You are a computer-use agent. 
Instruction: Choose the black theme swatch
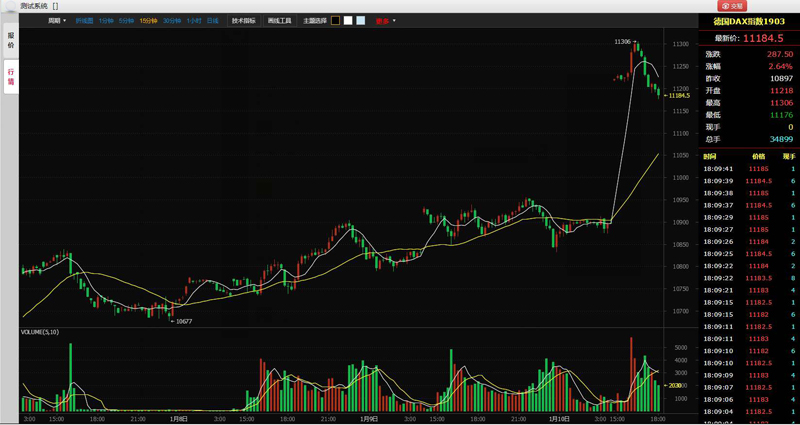point(335,21)
